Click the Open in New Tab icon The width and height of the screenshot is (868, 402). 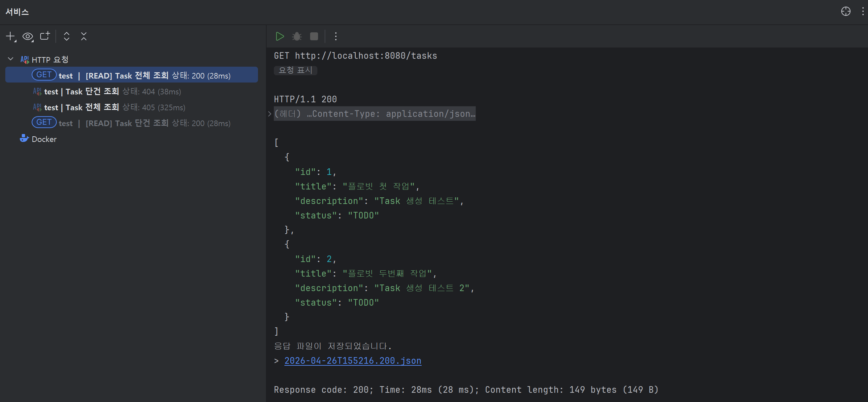tap(45, 36)
